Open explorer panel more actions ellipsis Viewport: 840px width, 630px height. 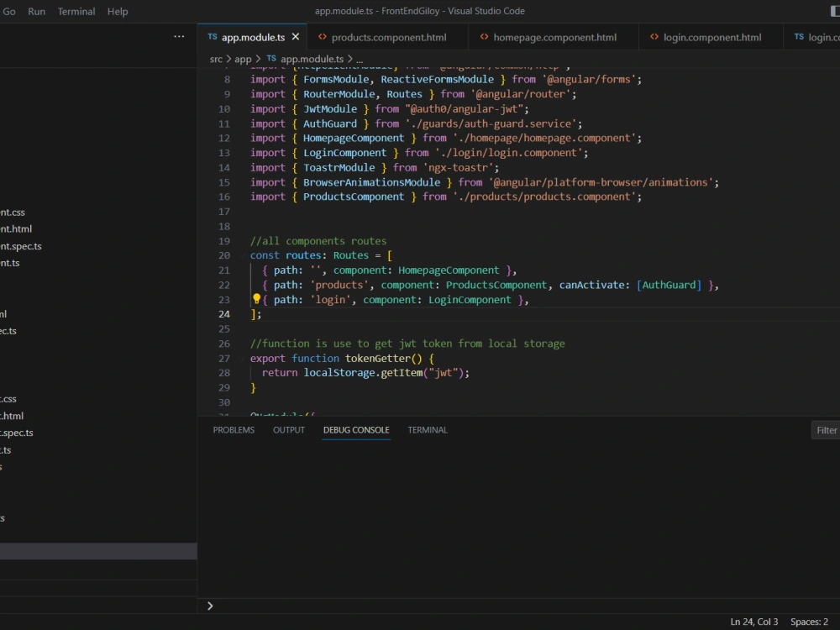coord(179,36)
